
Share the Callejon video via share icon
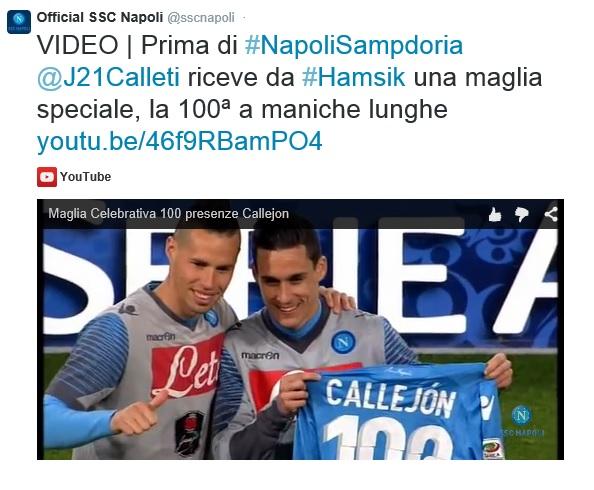pyautogui.click(x=551, y=214)
